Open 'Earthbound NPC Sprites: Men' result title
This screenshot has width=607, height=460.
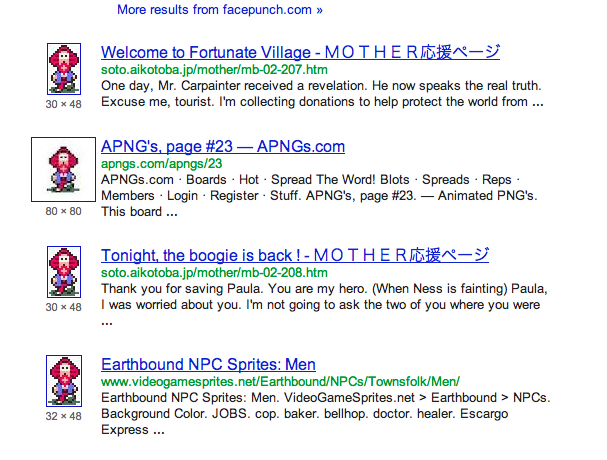208,363
